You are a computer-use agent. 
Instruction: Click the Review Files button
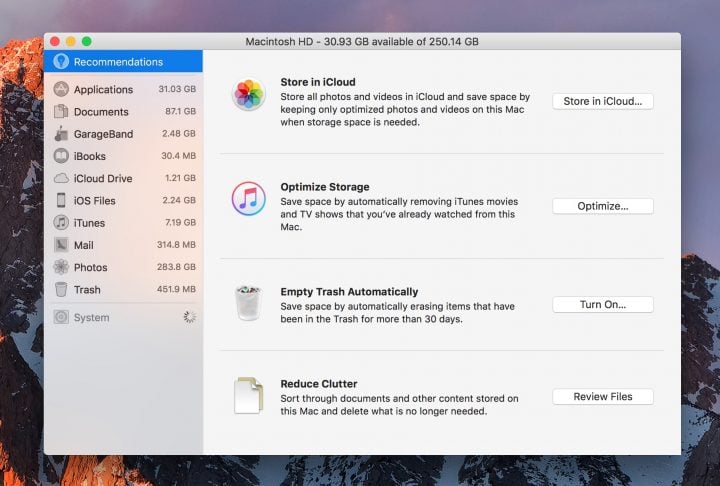602,396
